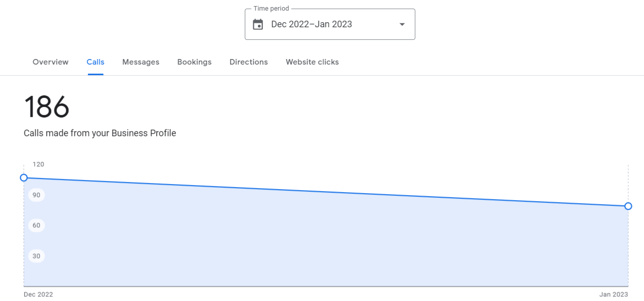This screenshot has height=301, width=644.
Task: View the Directions tab
Action: tap(249, 62)
